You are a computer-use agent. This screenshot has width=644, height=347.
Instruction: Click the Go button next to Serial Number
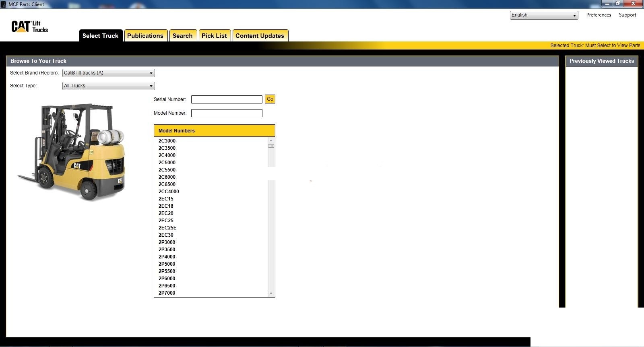click(270, 99)
